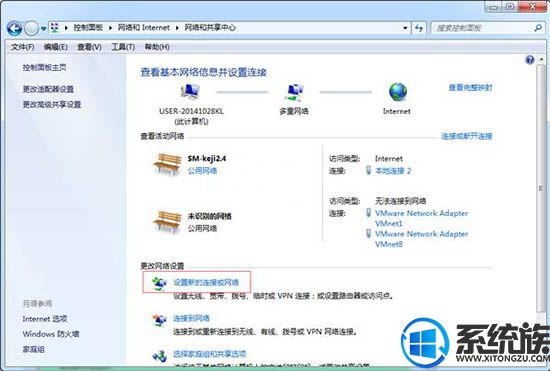
Task: Click the adapter icon beside VMnet8
Action: (x=368, y=234)
